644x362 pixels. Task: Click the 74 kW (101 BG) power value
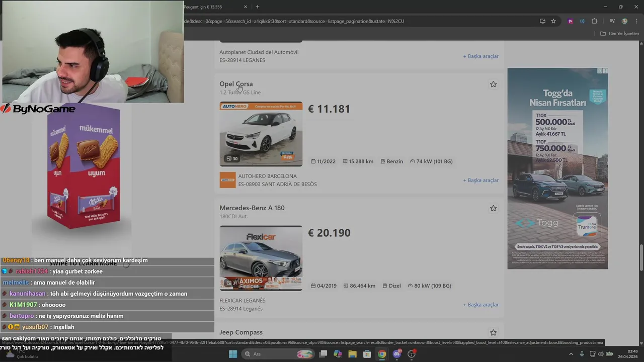tap(432, 161)
